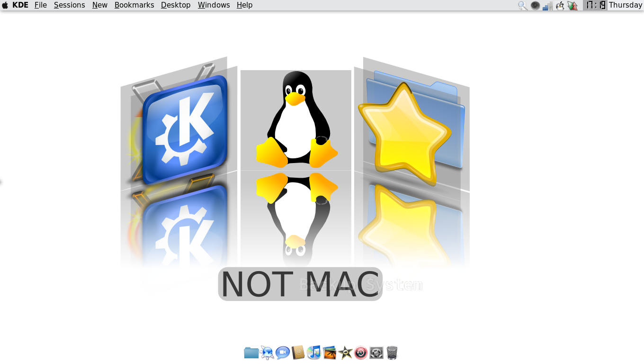644x364 pixels.
Task: Open the Windows menu
Action: pos(214,5)
